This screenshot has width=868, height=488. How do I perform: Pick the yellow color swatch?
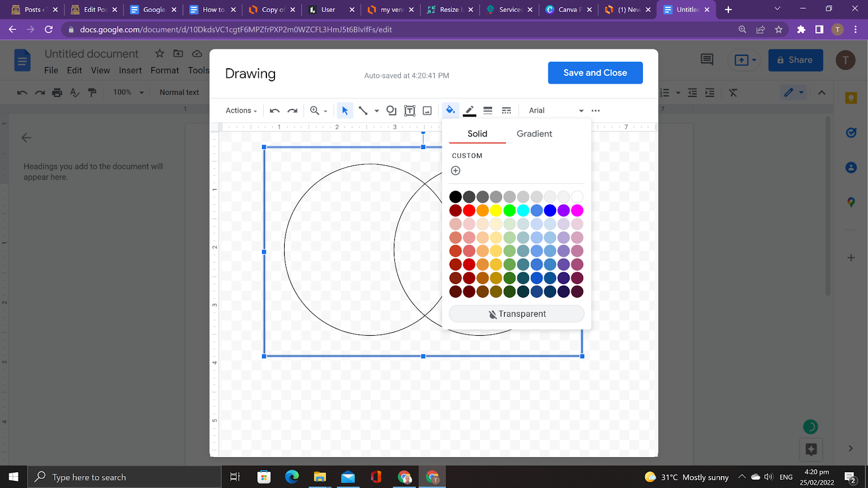click(x=496, y=210)
